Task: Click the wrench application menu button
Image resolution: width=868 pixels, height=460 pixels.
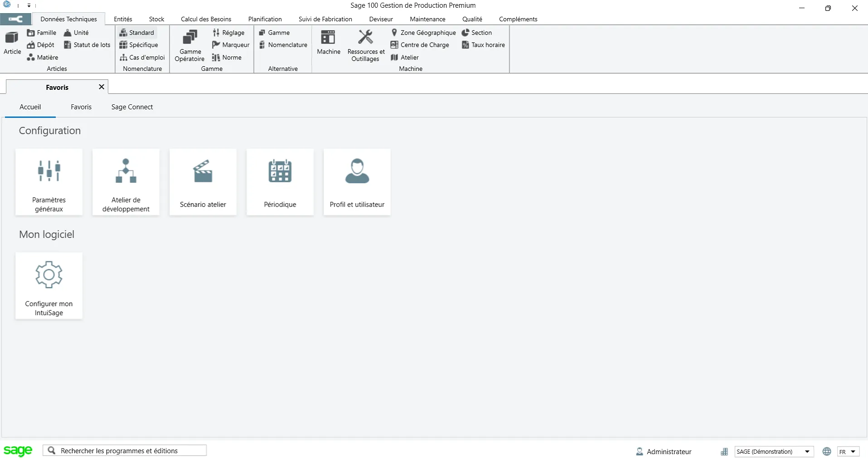Action: (x=15, y=19)
